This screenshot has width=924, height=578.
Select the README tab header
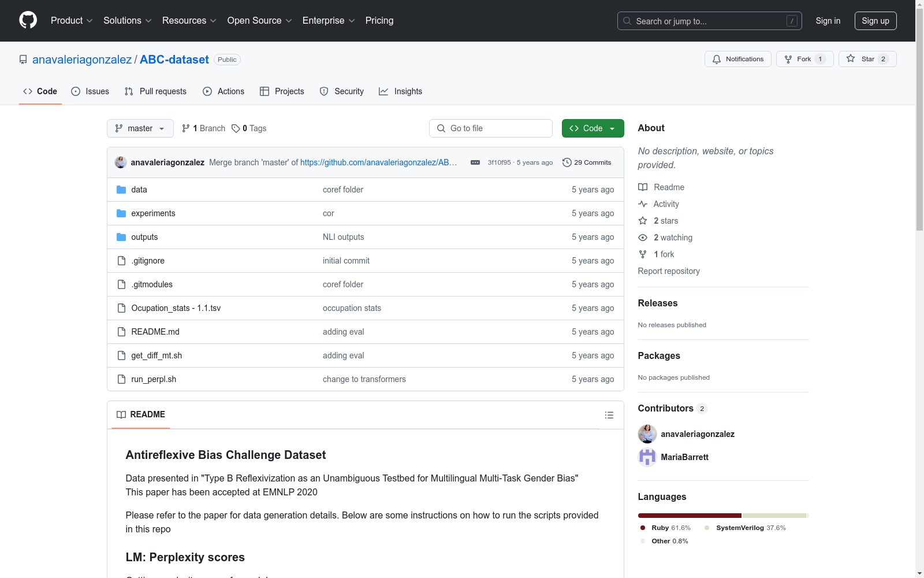coord(141,414)
